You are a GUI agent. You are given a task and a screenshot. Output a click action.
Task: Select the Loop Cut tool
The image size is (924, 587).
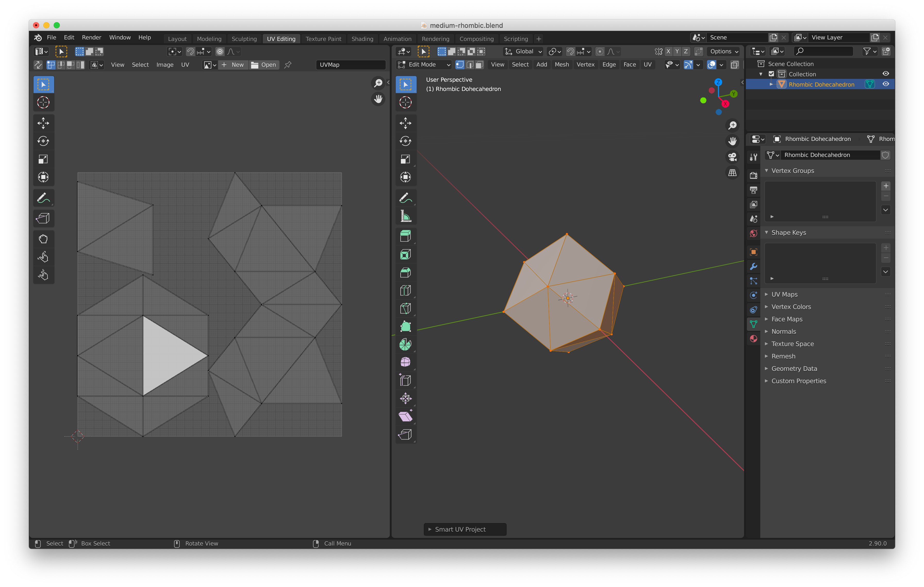405,290
